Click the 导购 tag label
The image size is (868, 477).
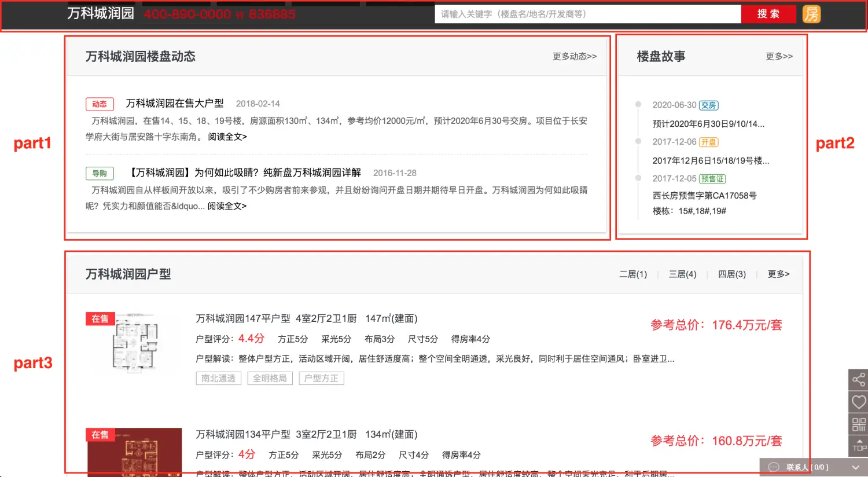click(100, 173)
